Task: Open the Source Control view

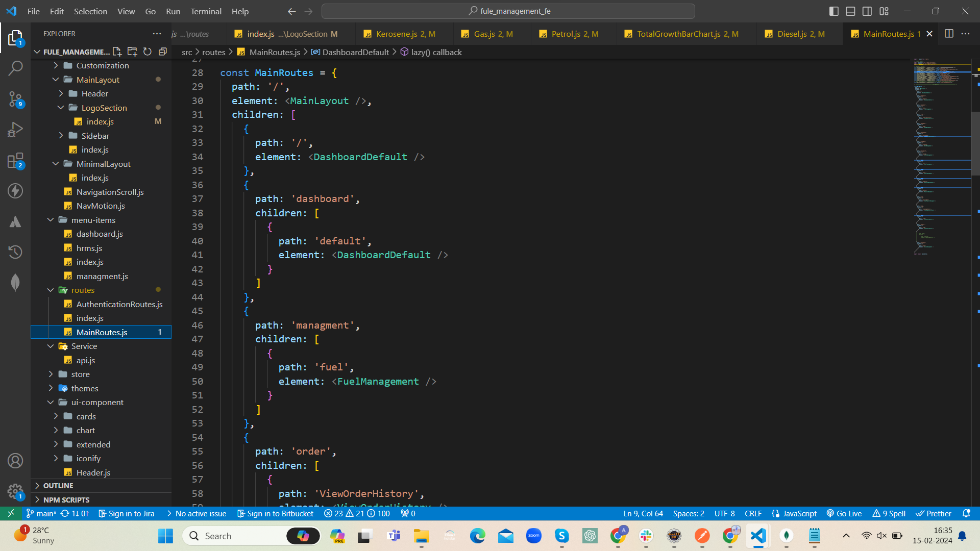Action: click(15, 99)
